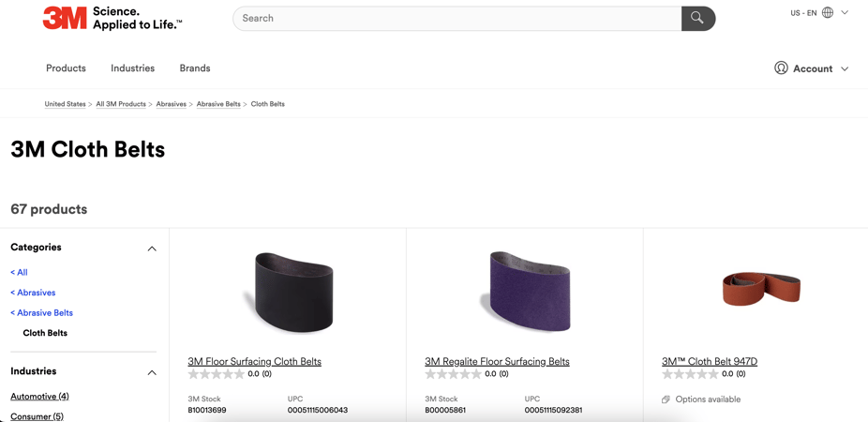Click the Cloth Belts breadcrumb text

(x=268, y=104)
